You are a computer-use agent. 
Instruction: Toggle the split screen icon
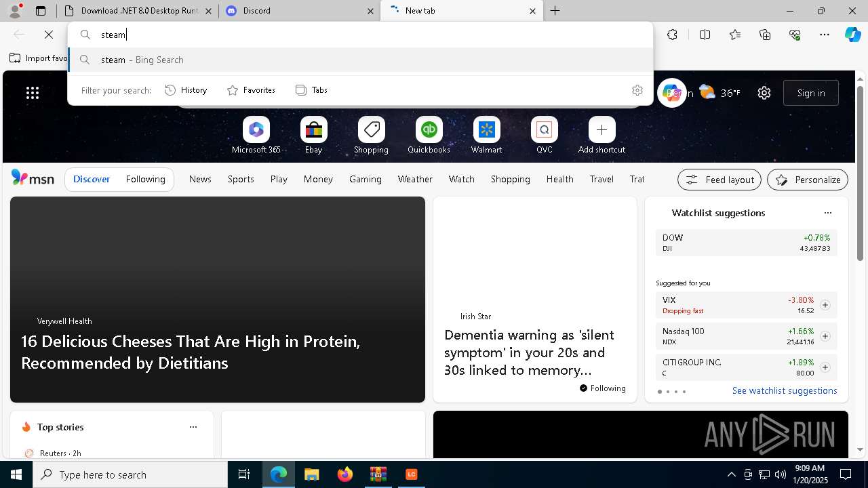click(x=705, y=35)
